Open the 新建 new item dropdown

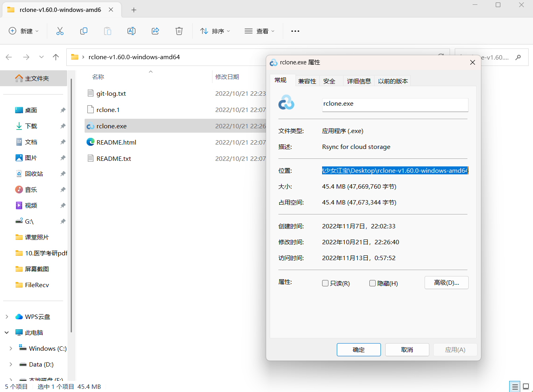click(x=24, y=31)
